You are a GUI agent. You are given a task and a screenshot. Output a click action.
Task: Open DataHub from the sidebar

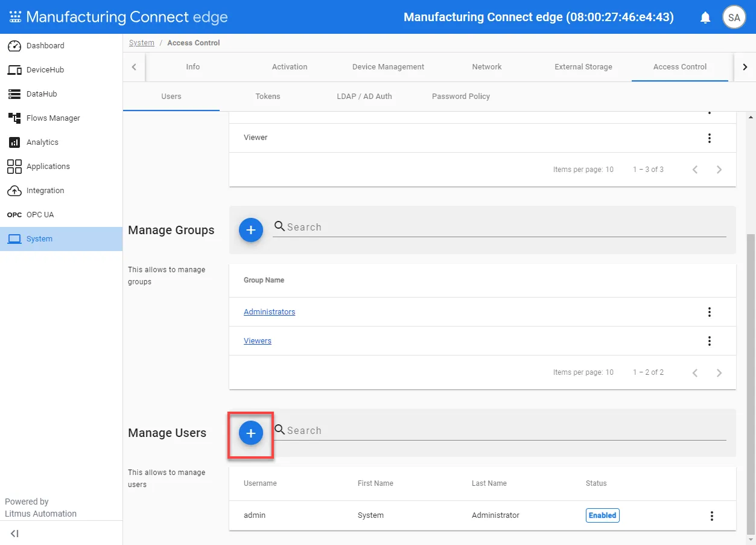(x=61, y=94)
